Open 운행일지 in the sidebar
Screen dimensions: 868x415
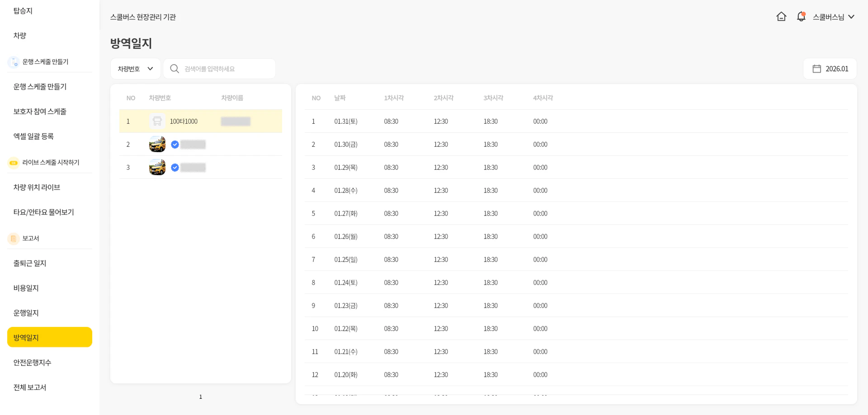(26, 312)
